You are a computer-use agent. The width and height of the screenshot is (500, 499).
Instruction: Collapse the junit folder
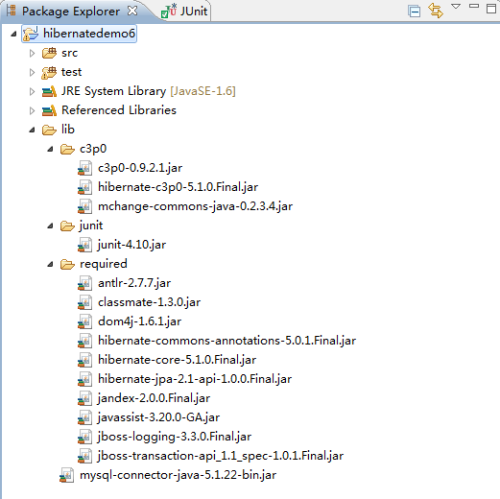click(50, 226)
